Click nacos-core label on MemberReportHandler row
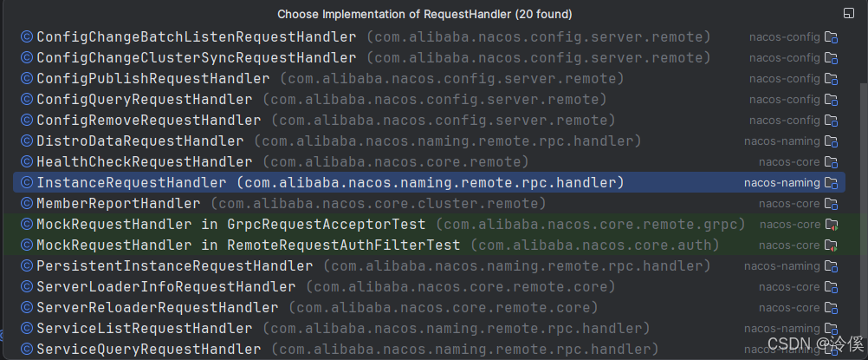This screenshot has width=868, height=360. pos(789,204)
